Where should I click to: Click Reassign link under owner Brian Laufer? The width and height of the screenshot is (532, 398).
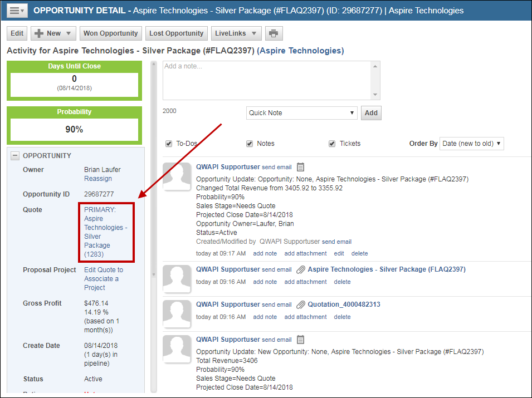tap(98, 179)
